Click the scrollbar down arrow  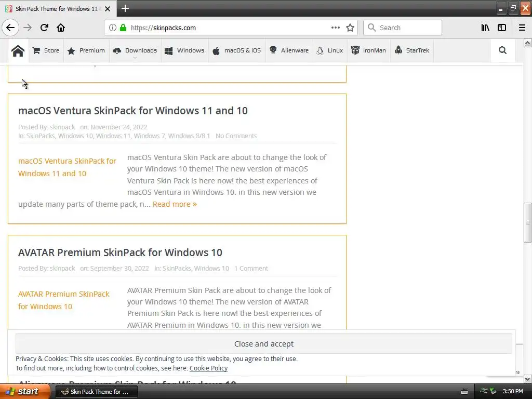tap(527, 379)
